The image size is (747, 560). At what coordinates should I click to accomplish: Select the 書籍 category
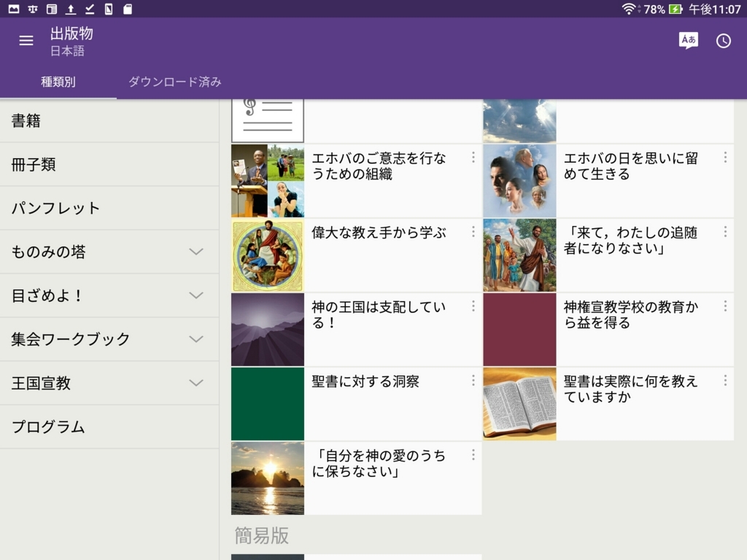pyautogui.click(x=109, y=121)
